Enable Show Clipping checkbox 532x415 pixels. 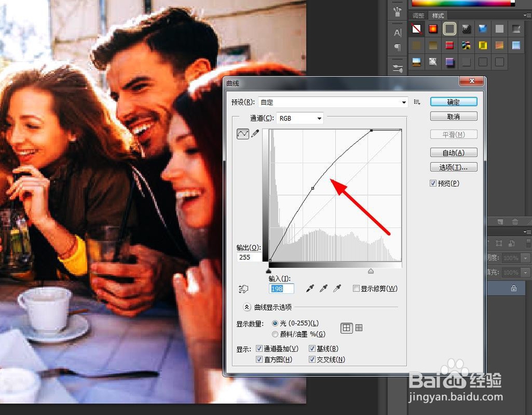point(356,289)
